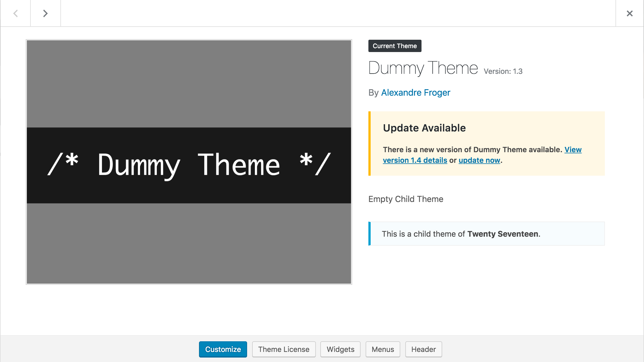
Task: Click the update now link
Action: click(x=479, y=160)
